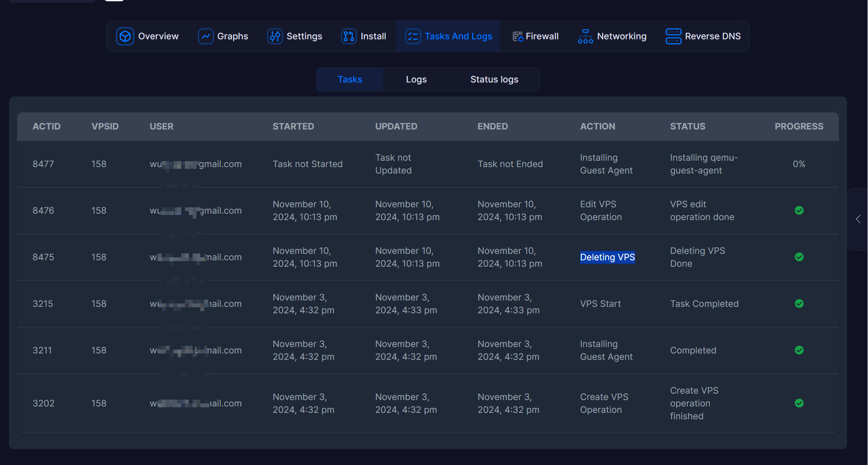Screen dimensions: 868x465
Task: Click ACTID cell 8475
Action: coord(43,257)
